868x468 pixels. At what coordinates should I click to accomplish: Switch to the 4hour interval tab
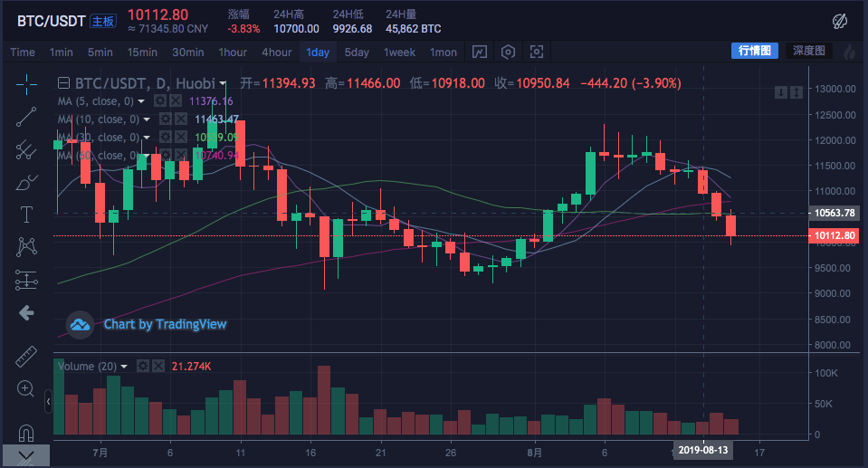point(276,52)
